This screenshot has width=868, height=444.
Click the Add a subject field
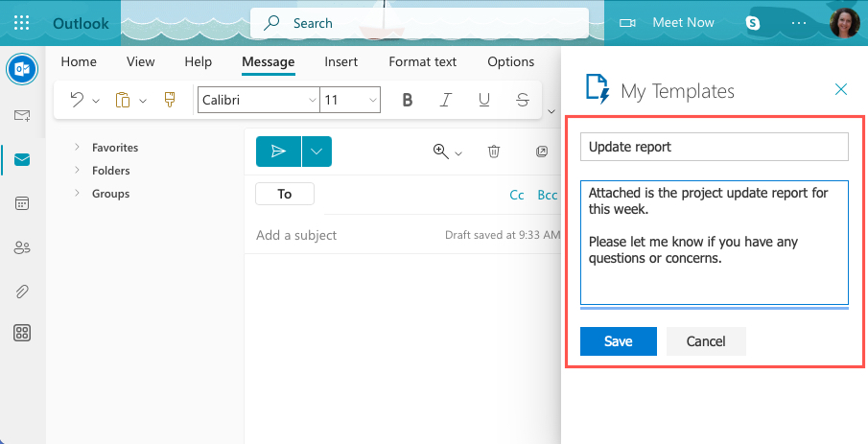click(x=345, y=235)
